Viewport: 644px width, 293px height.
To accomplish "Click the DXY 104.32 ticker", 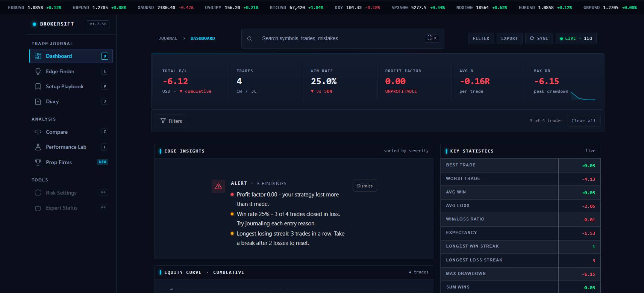I will click(x=357, y=8).
